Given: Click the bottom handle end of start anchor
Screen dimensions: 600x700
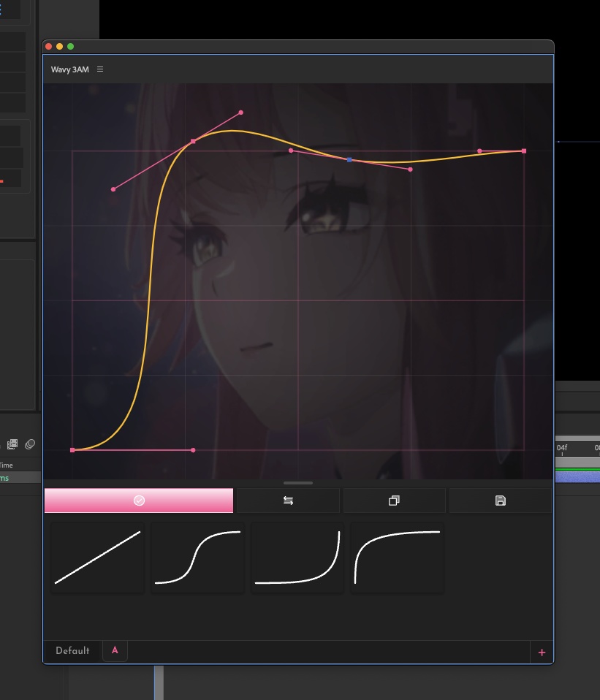Looking at the screenshot, I should tap(193, 450).
